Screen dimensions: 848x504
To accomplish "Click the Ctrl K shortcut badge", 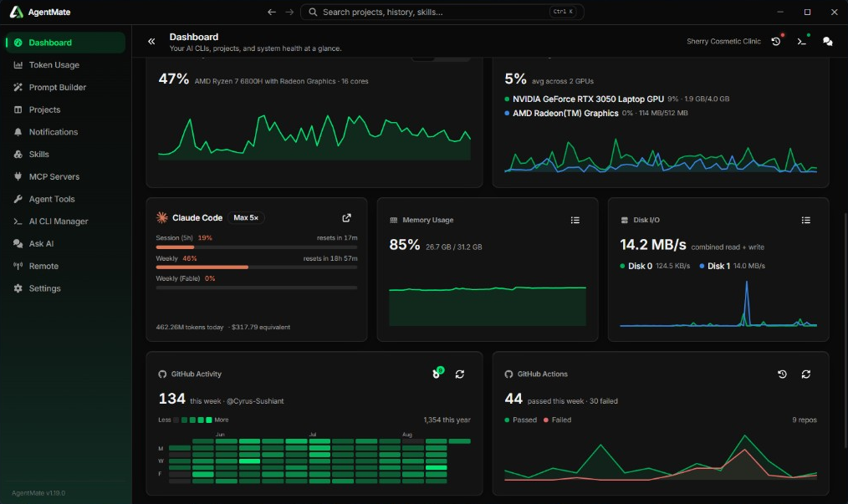I will point(563,12).
